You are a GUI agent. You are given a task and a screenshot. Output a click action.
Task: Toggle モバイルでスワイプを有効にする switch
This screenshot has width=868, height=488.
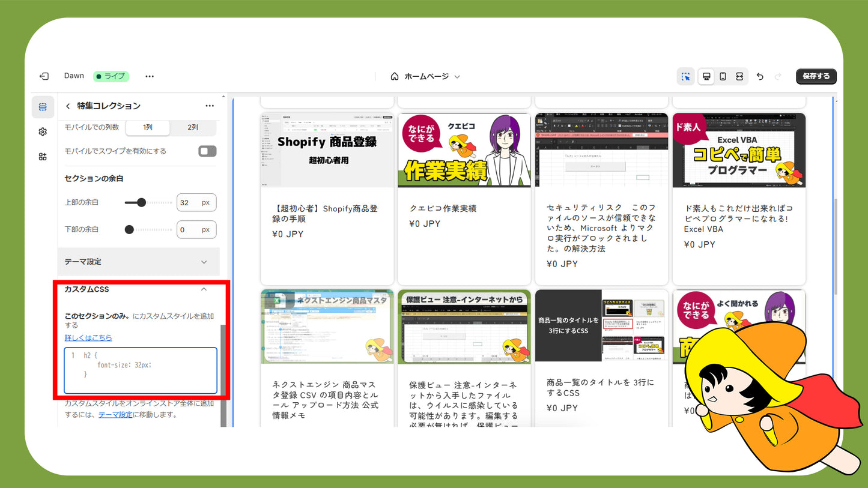(207, 151)
